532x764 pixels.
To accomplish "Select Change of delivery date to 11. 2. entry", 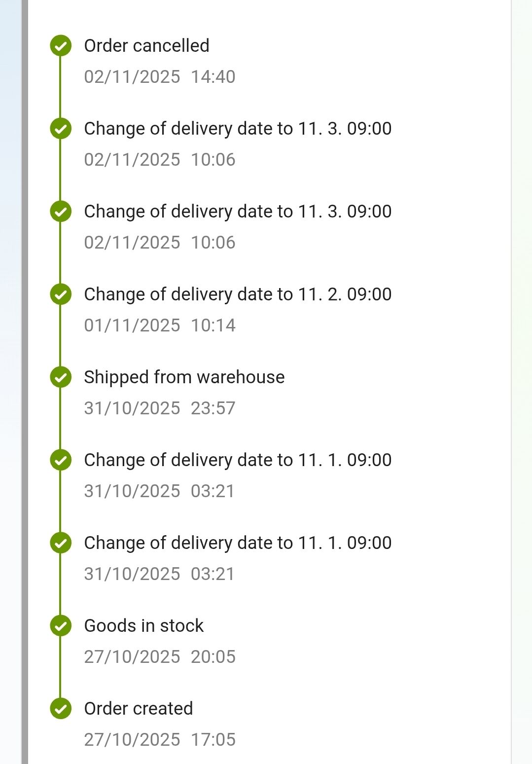I will coord(238,294).
